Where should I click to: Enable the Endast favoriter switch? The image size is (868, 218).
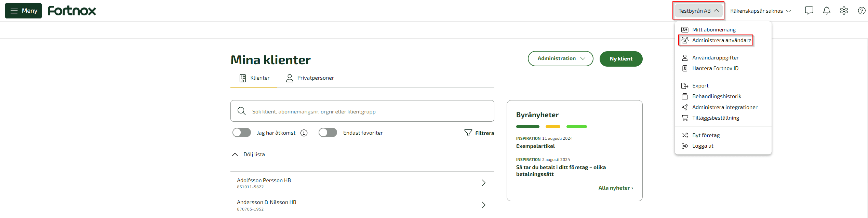coord(328,133)
